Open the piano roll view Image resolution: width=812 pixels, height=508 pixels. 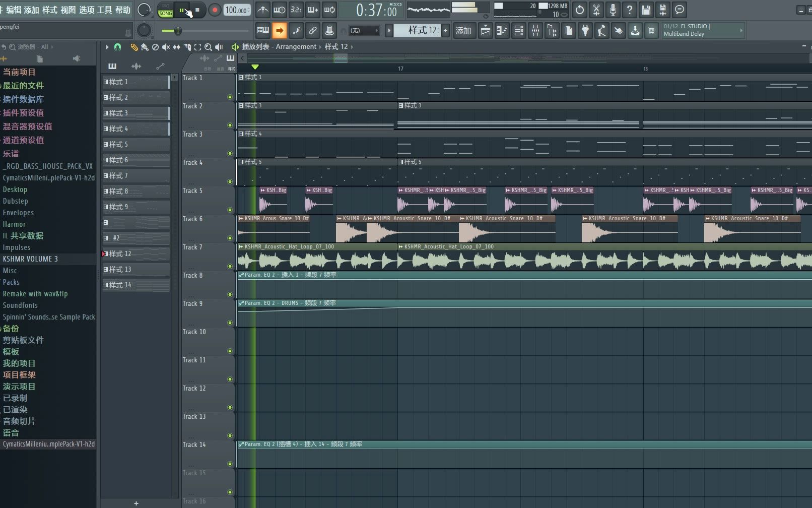502,31
